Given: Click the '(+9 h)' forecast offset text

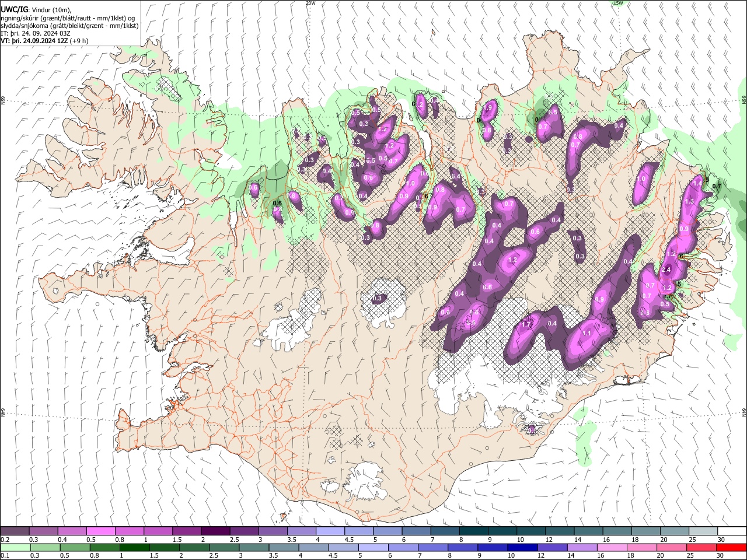Looking at the screenshot, I should tap(79, 41).
